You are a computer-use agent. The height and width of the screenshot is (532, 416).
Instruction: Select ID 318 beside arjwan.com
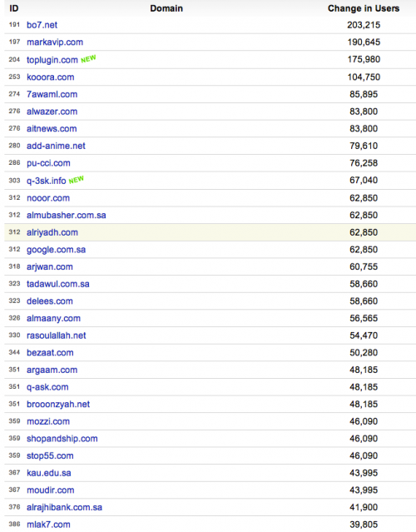tap(14, 266)
